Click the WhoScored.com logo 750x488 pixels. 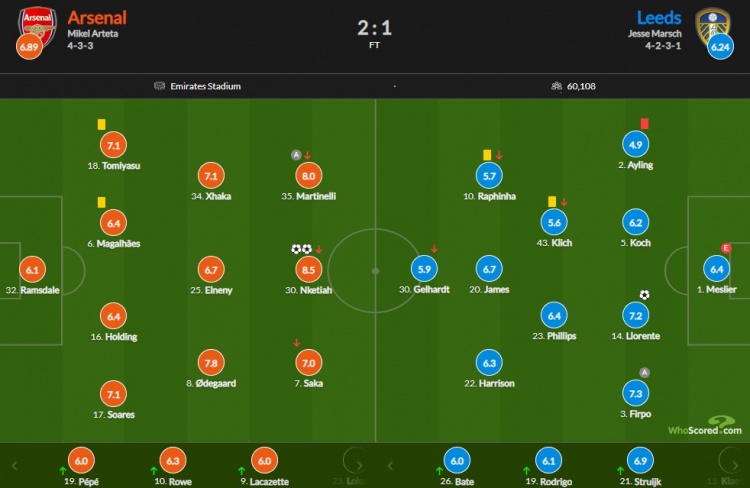[705, 425]
